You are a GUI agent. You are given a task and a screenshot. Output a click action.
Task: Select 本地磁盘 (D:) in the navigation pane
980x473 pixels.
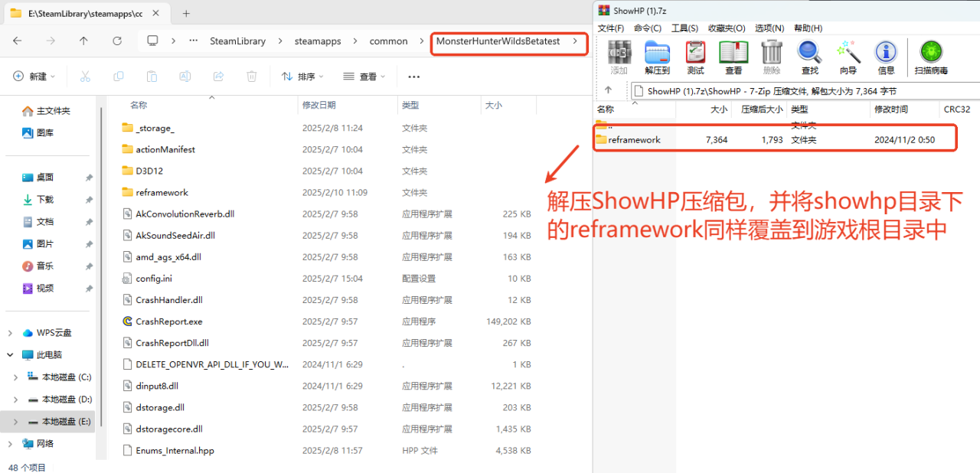66,400
